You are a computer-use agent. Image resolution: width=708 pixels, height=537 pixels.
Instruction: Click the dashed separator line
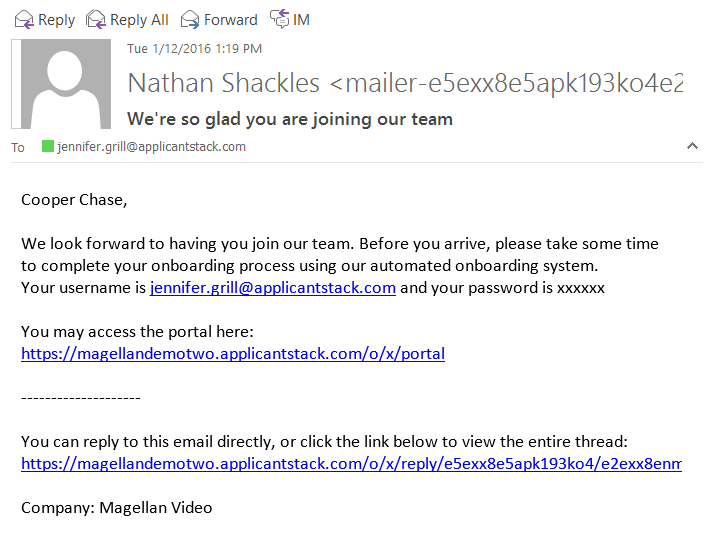(x=80, y=398)
